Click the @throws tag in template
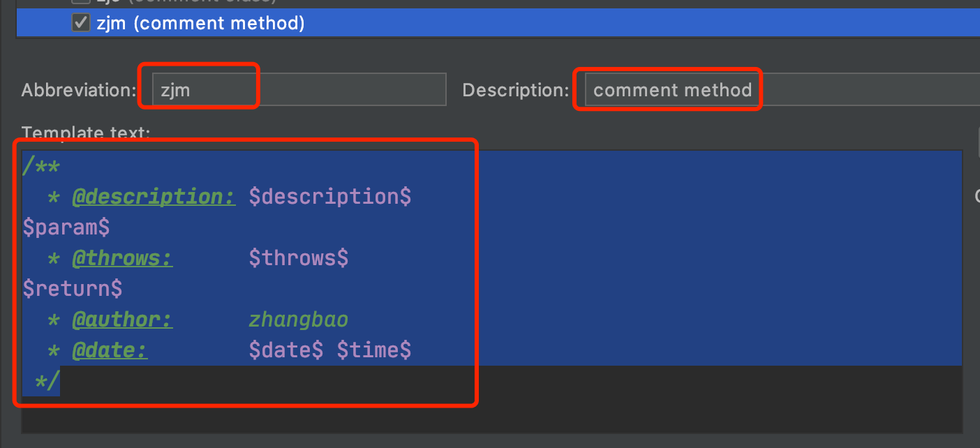980x448 pixels. pyautogui.click(x=122, y=258)
